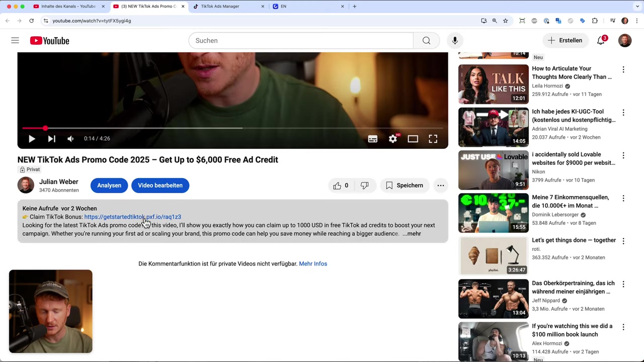This screenshot has width=644, height=362.
Task: Open the YouTube hamburger guide menu
Action: point(15,40)
